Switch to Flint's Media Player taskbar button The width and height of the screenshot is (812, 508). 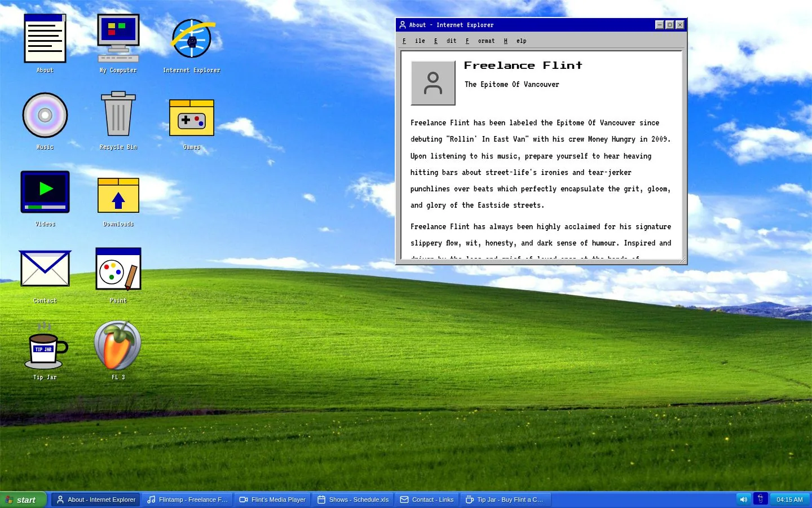coord(272,500)
